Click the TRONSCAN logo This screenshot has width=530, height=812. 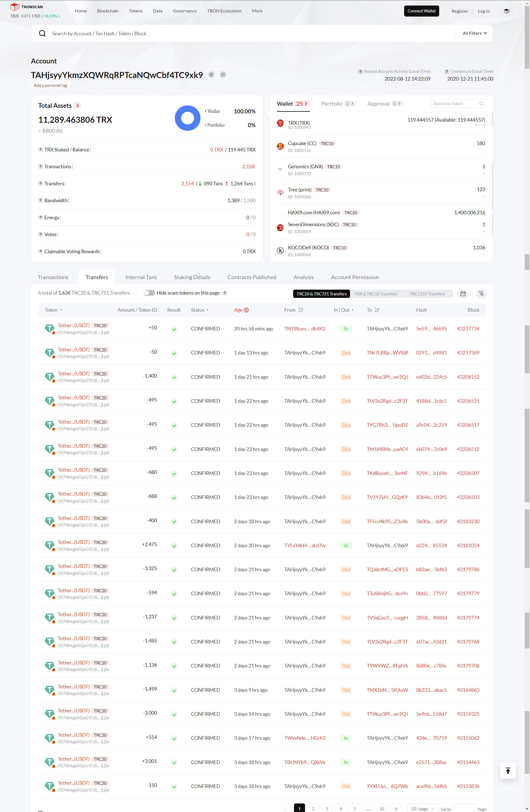(26, 7)
